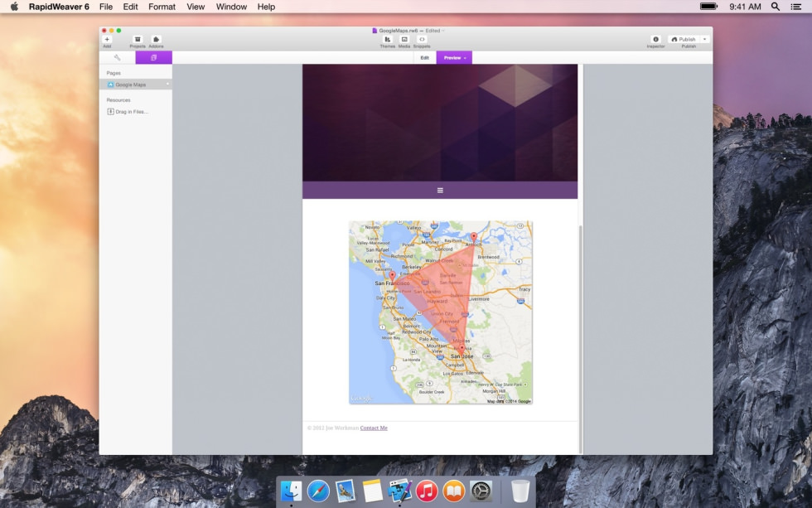This screenshot has height=508, width=812.
Task: Open the Window menu
Action: [x=231, y=7]
